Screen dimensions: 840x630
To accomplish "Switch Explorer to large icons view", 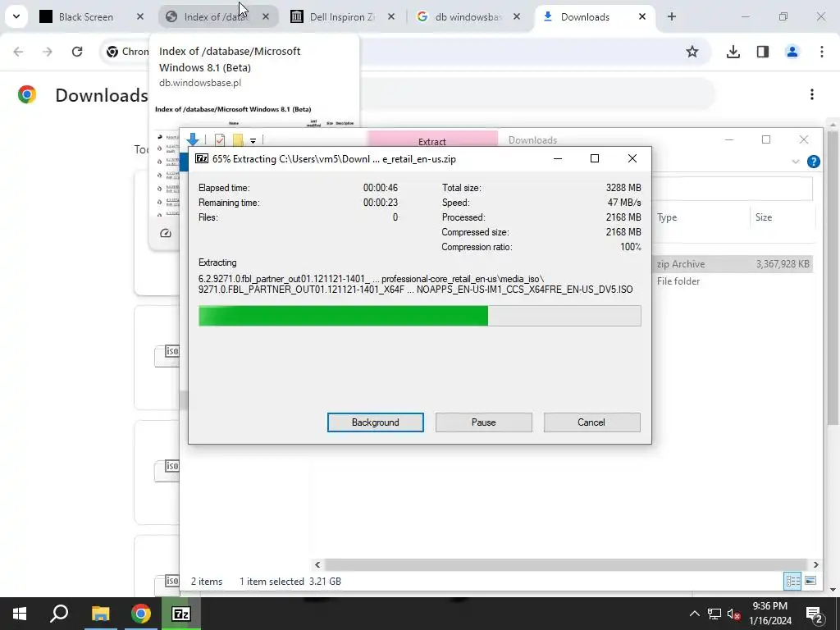I will [x=810, y=582].
